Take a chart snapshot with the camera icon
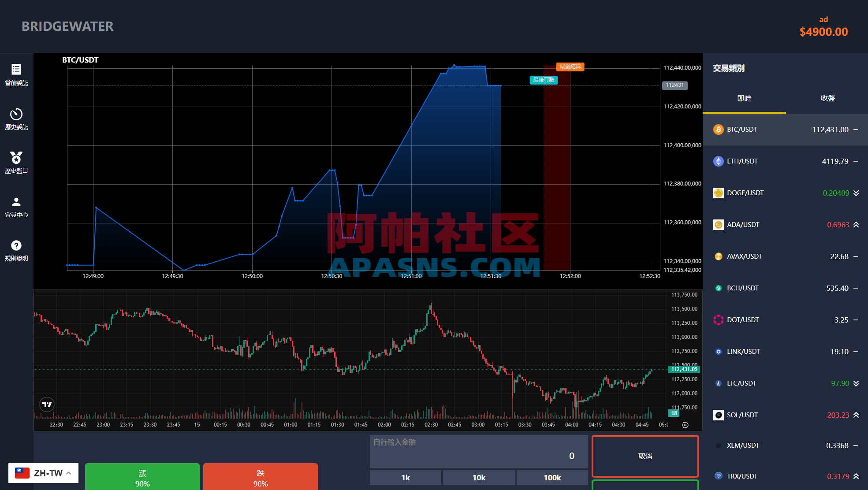 point(685,424)
